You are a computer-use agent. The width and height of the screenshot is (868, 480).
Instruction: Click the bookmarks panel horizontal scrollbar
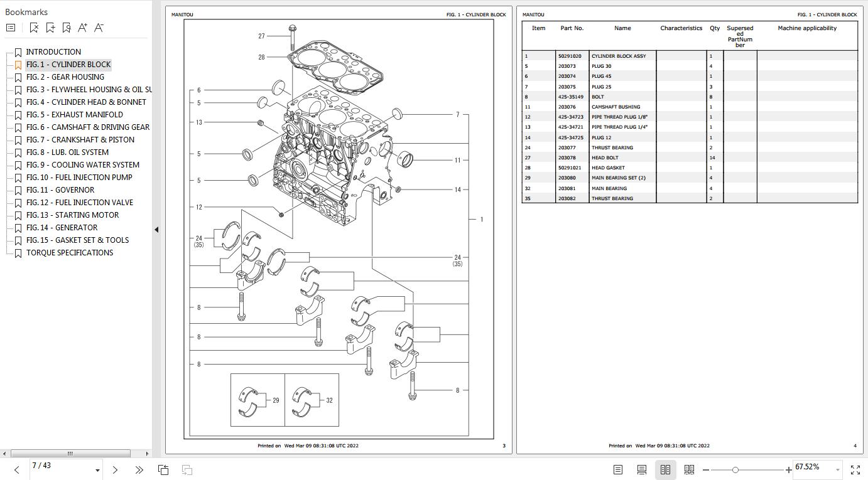pos(70,453)
